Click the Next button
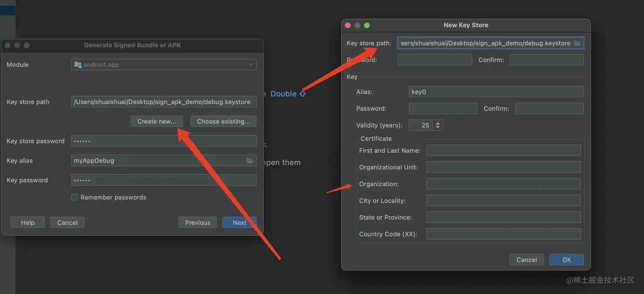This screenshot has width=644, height=294. (239, 222)
